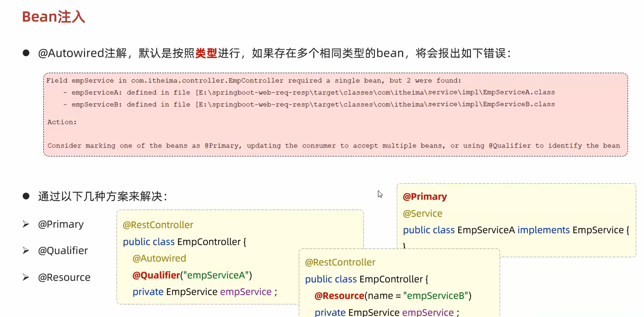This screenshot has height=317, width=644.
Task: Click the slide title Bean注入
Action: pos(53,17)
